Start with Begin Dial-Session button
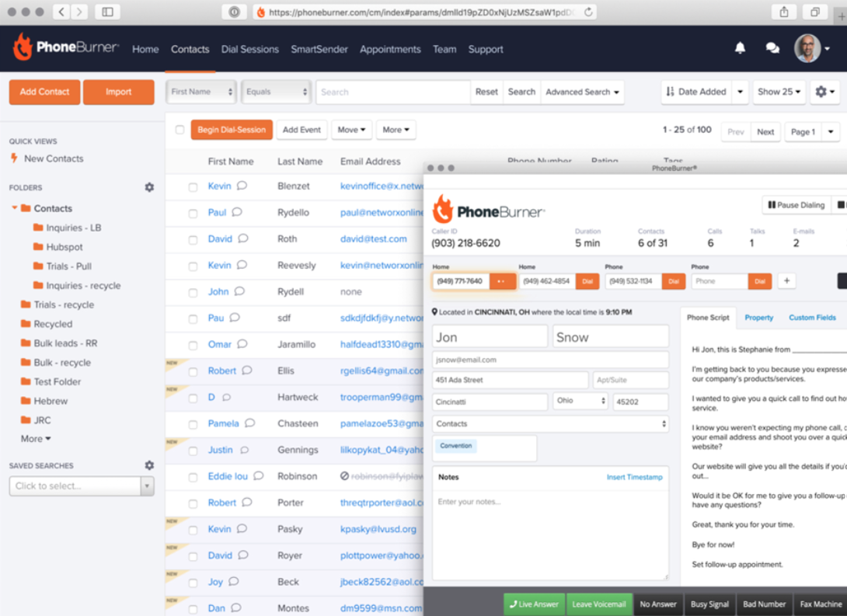The width and height of the screenshot is (847, 616). pos(232,130)
